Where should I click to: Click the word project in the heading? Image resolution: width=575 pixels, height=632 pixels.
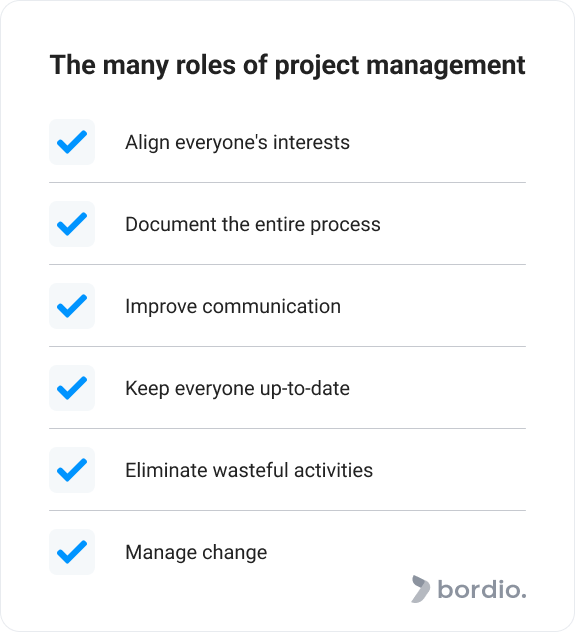tap(317, 67)
